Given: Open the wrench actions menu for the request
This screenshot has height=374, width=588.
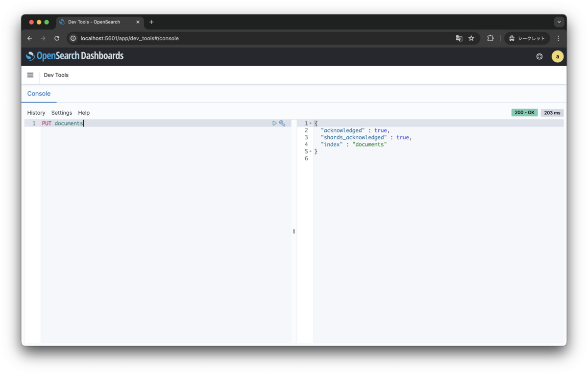Looking at the screenshot, I should click(282, 123).
